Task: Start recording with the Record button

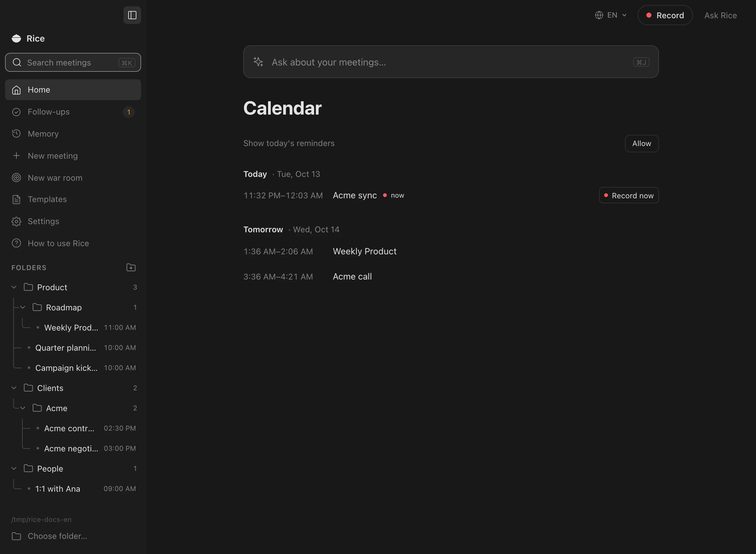Action: (x=665, y=15)
